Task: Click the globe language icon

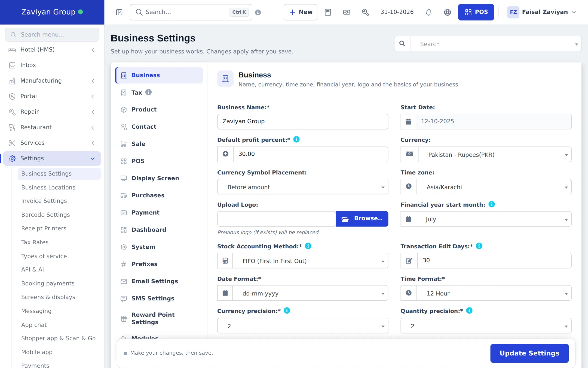Action: click(448, 12)
